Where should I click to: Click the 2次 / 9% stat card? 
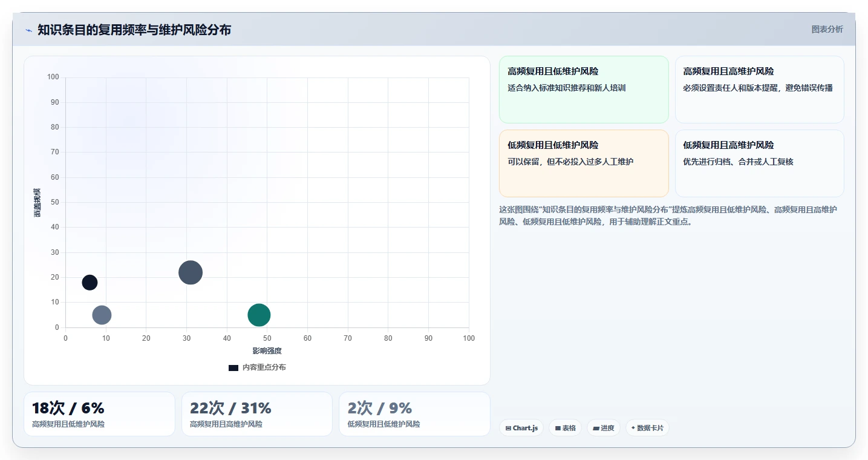[x=414, y=414]
